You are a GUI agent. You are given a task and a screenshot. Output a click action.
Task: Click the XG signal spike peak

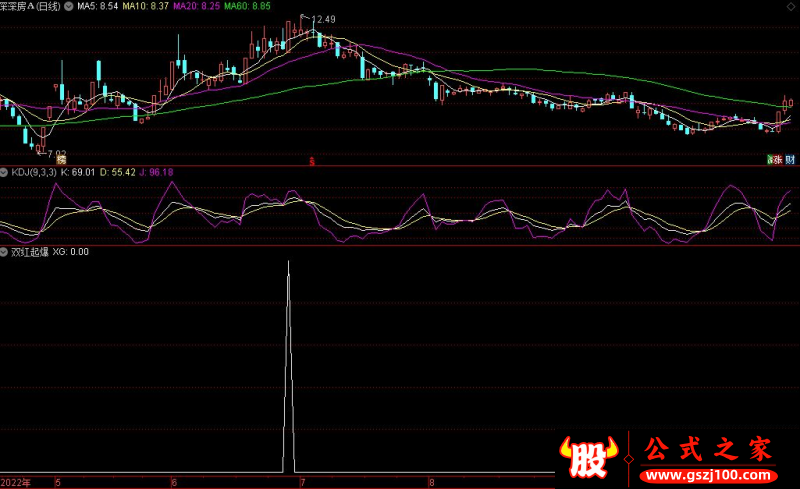(289, 262)
